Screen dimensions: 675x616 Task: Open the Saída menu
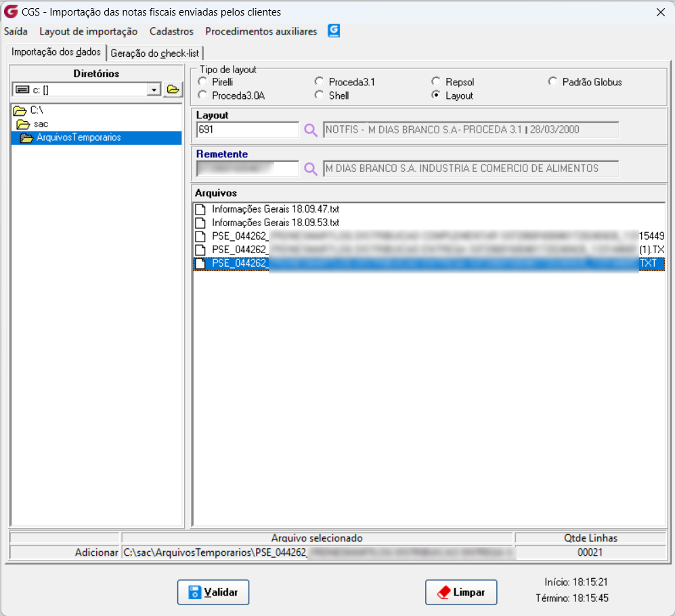pos(16,31)
